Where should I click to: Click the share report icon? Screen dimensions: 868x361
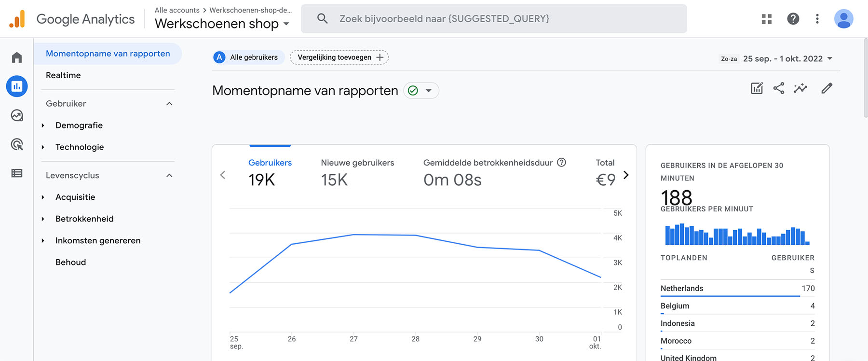(x=779, y=88)
